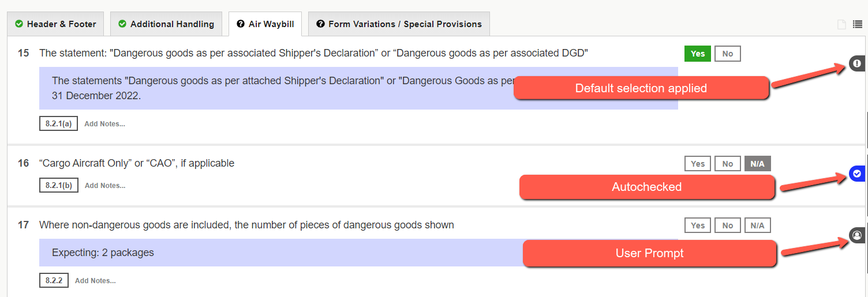Select Yes for question 15

tap(698, 54)
